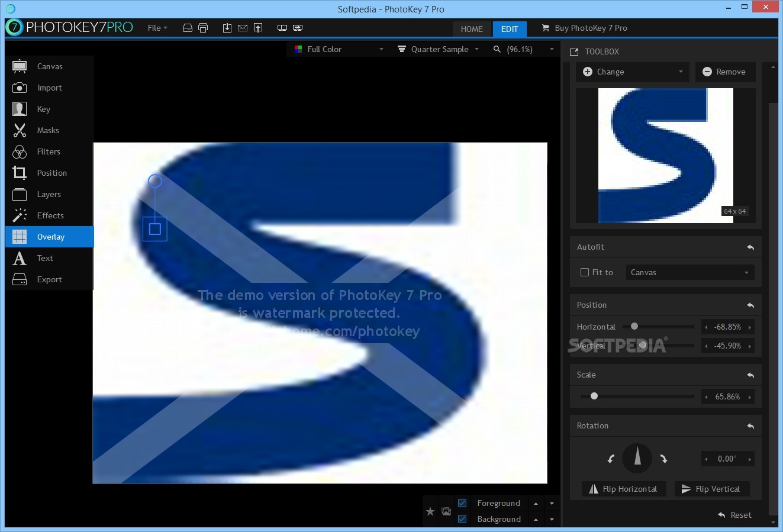This screenshot has width=783, height=532.
Task: Move Background layer up arrow
Action: (536, 519)
